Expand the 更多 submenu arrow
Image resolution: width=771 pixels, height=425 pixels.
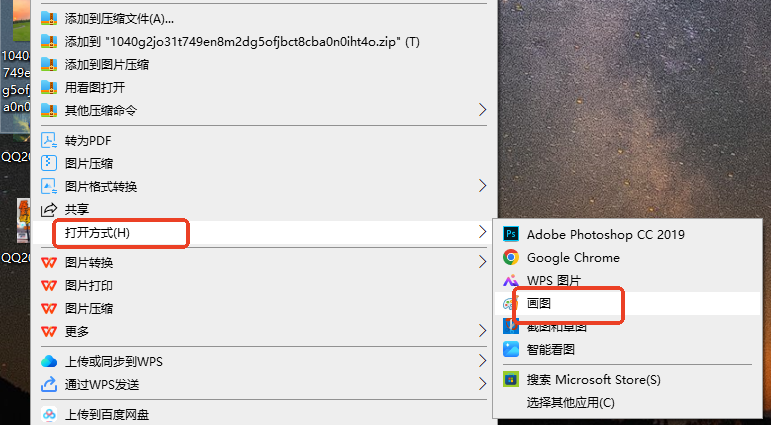click(483, 331)
